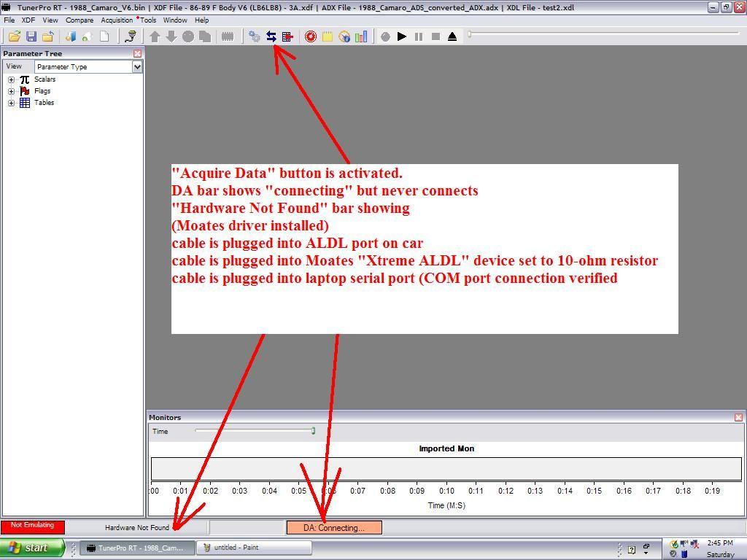747x560 pixels.
Task: Click the gears setup icon
Action: 254,36
